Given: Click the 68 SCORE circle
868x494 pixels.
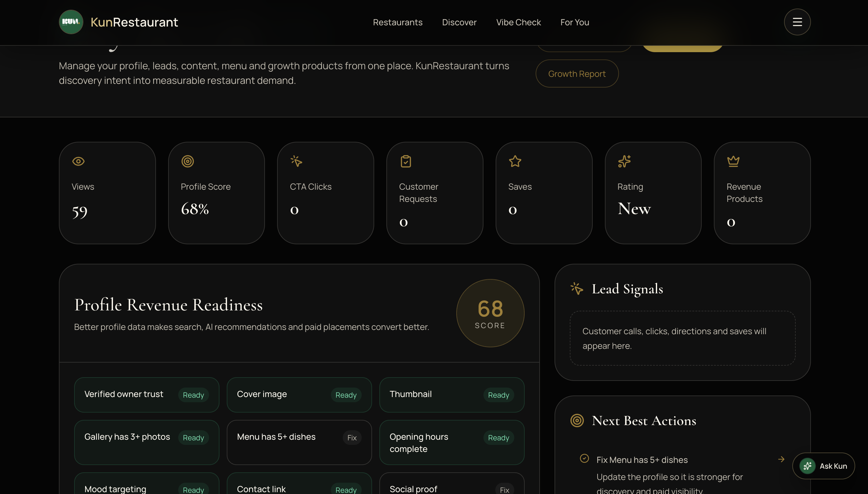Looking at the screenshot, I should coord(490,313).
